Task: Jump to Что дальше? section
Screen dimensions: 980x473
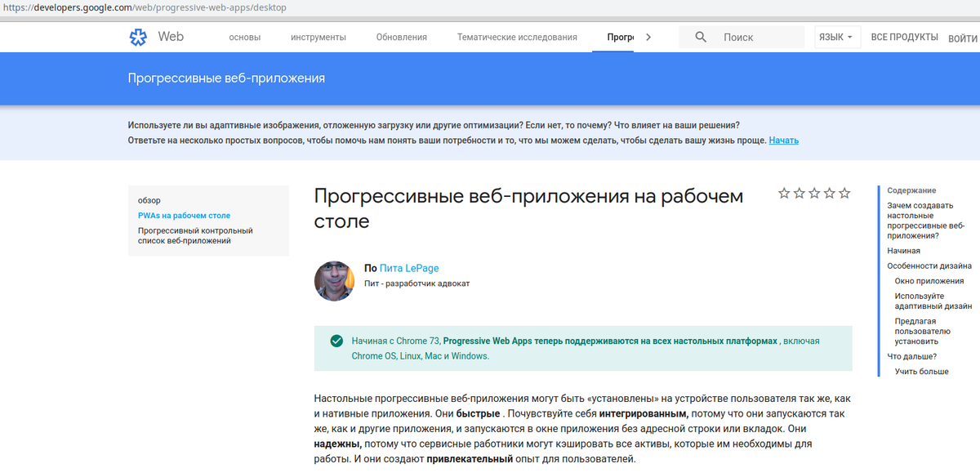Action: pos(912,356)
